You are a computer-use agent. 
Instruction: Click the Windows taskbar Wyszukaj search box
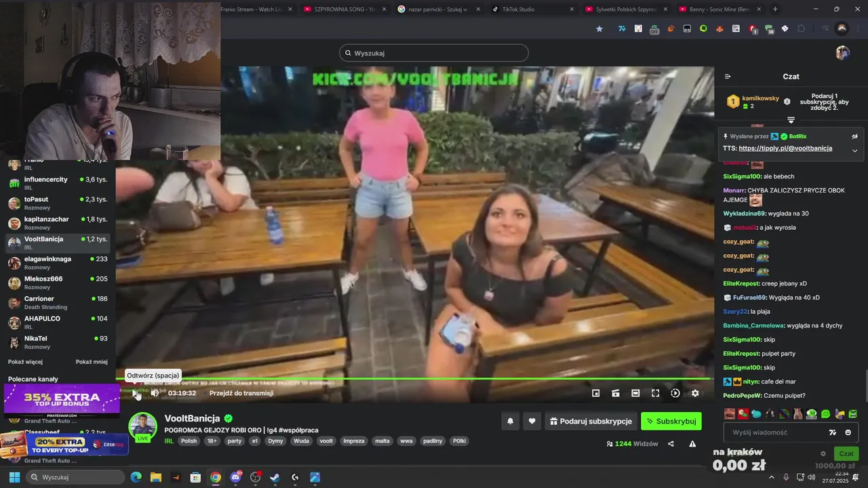click(75, 477)
